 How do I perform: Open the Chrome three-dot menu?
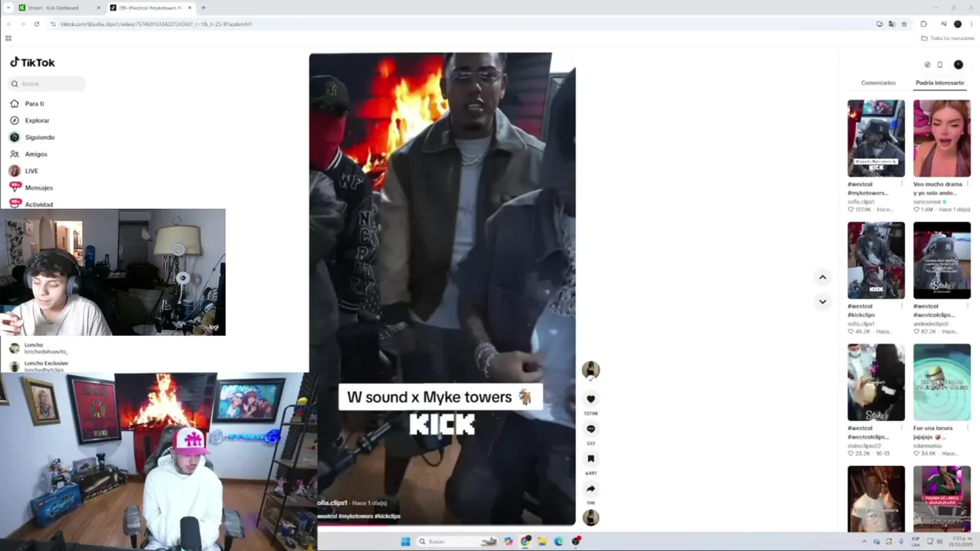971,24
